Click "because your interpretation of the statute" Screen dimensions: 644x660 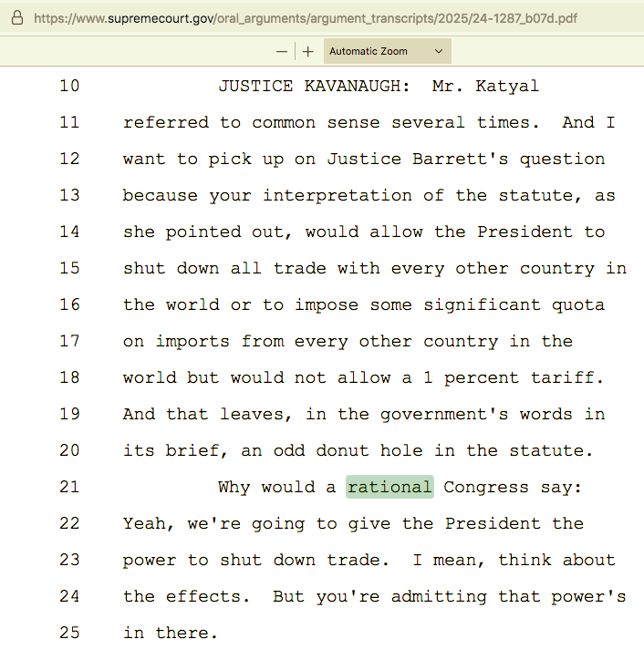[x=348, y=196]
